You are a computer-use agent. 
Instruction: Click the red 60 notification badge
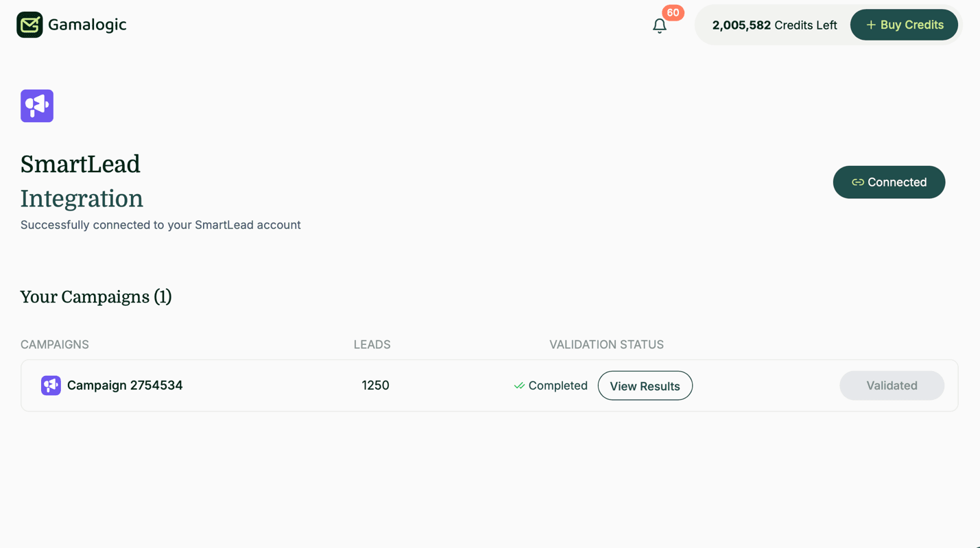point(673,12)
